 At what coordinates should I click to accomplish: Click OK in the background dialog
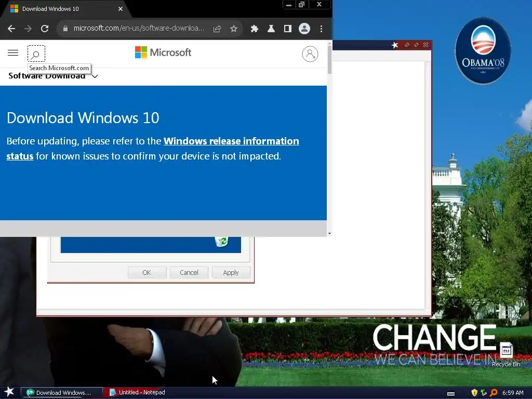pos(147,272)
